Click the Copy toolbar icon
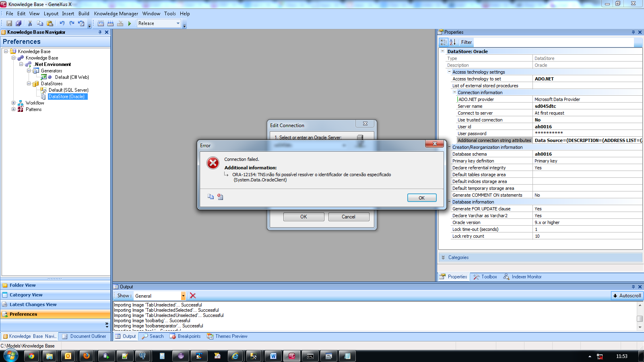 click(x=40, y=23)
